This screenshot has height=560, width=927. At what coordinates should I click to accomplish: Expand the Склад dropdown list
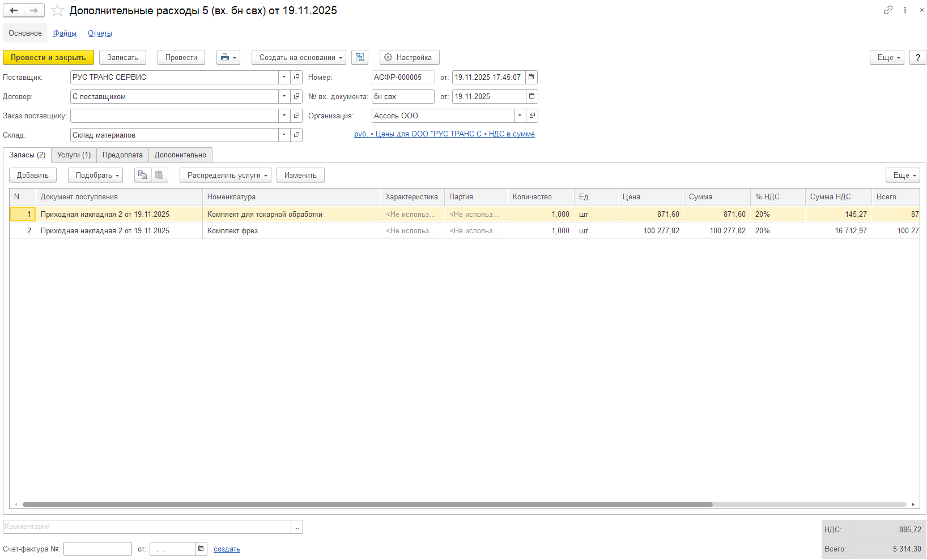coord(284,135)
